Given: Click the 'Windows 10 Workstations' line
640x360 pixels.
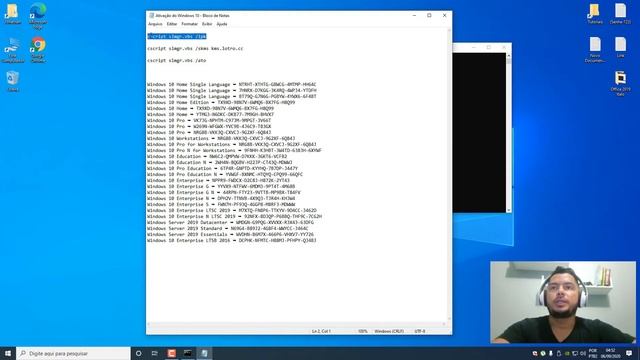Looking at the screenshot, I should 221,138.
